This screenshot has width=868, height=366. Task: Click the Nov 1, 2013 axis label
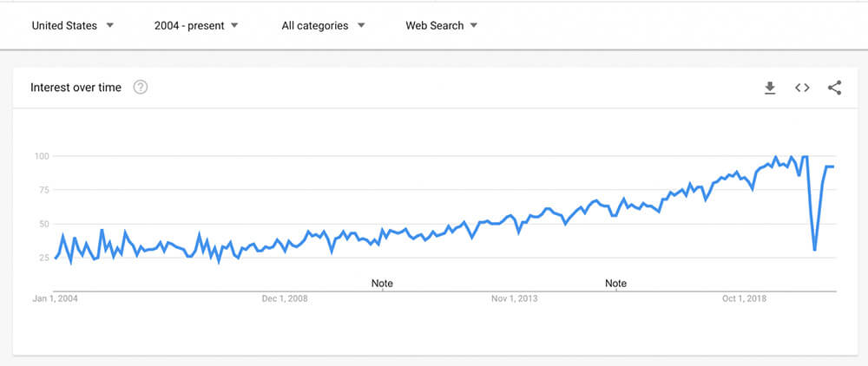coord(514,299)
